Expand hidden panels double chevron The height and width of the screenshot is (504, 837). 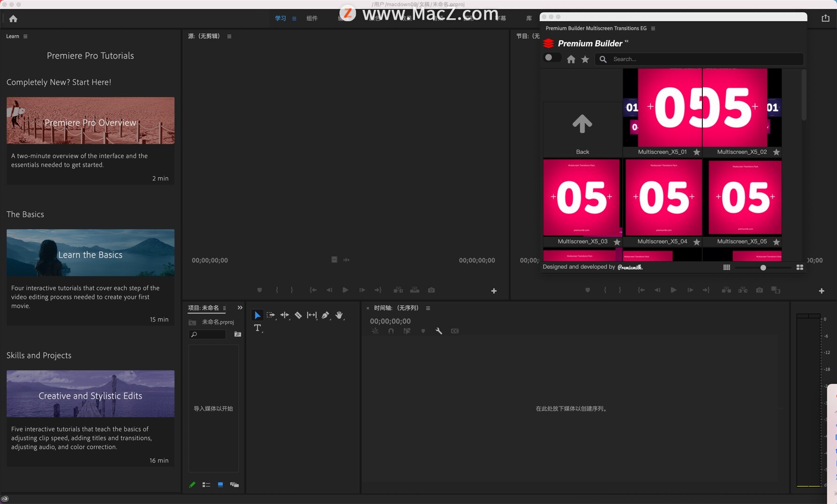pos(240,308)
